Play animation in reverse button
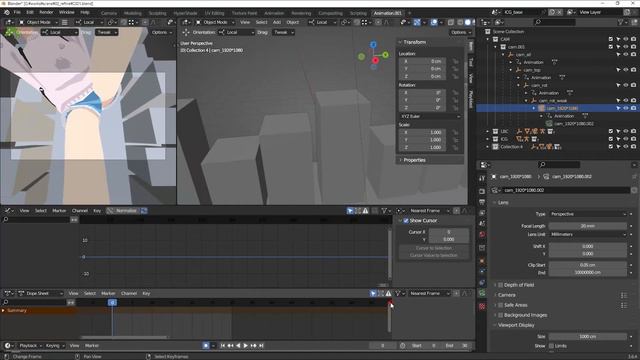 point(238,346)
